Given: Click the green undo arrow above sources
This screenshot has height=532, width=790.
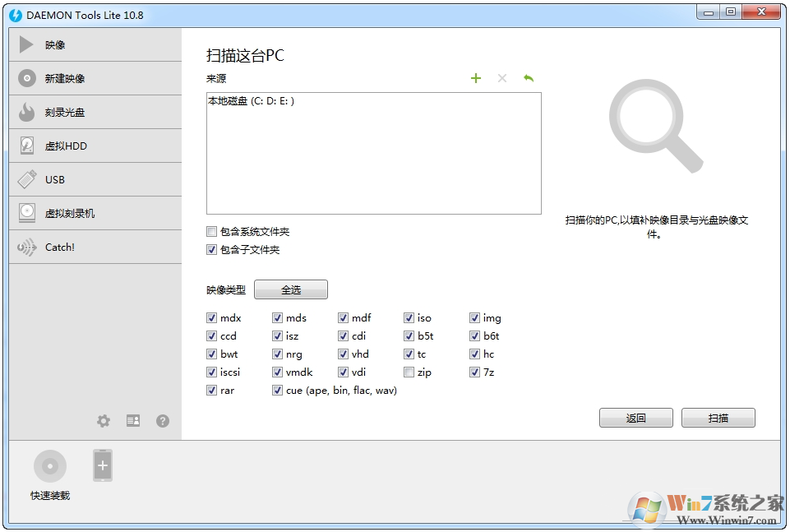Looking at the screenshot, I should (x=529, y=78).
